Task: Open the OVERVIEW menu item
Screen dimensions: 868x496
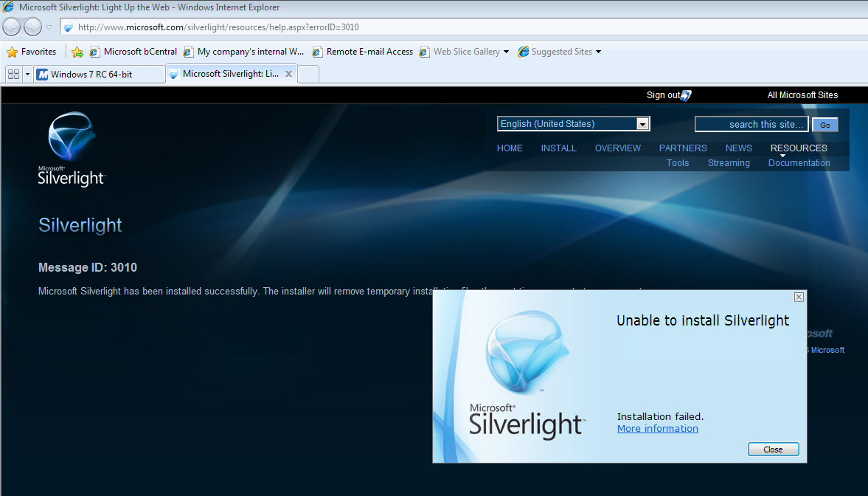Action: 618,148
